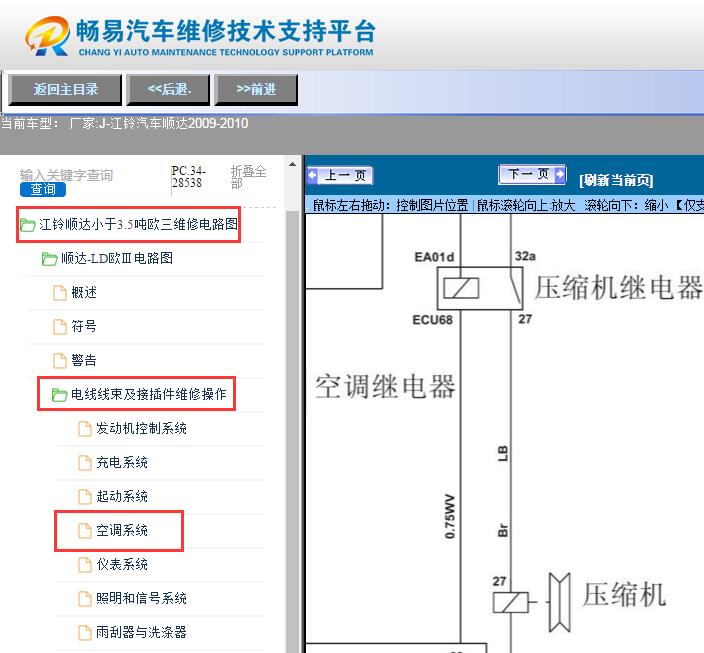The width and height of the screenshot is (704, 653).
Task: Click PC.34-28538 text
Action: click(189, 177)
